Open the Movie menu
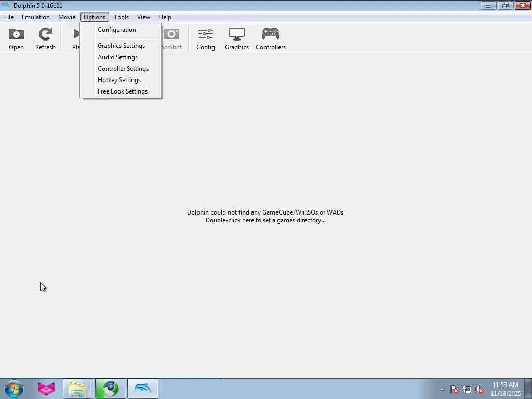This screenshot has height=399, width=532. [x=66, y=17]
